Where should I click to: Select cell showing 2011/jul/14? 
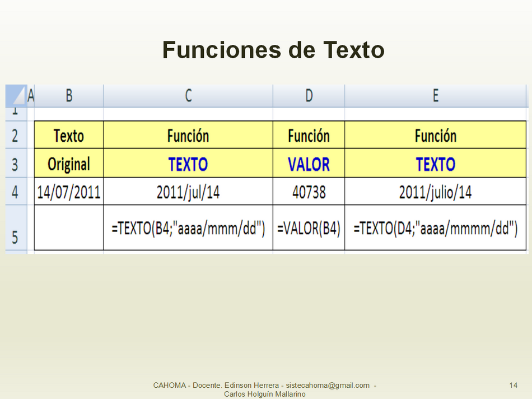188,192
